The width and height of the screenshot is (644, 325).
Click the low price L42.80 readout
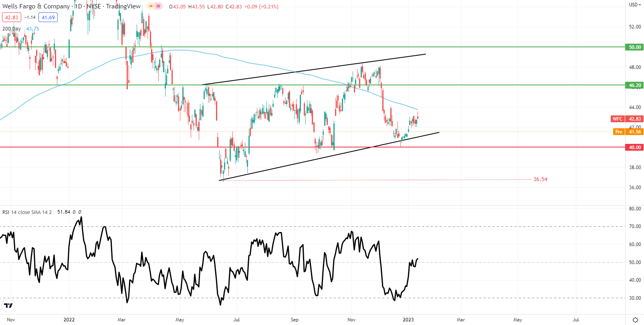(x=215, y=7)
